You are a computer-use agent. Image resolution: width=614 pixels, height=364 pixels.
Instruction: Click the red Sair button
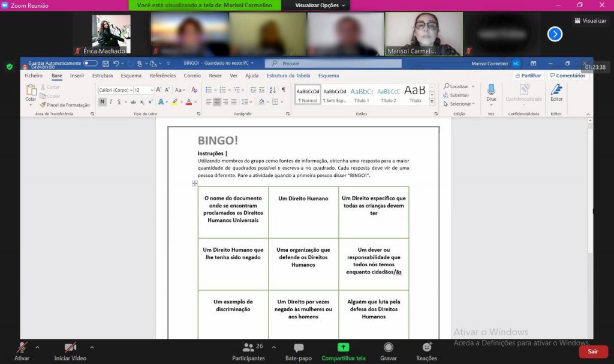[x=592, y=352]
